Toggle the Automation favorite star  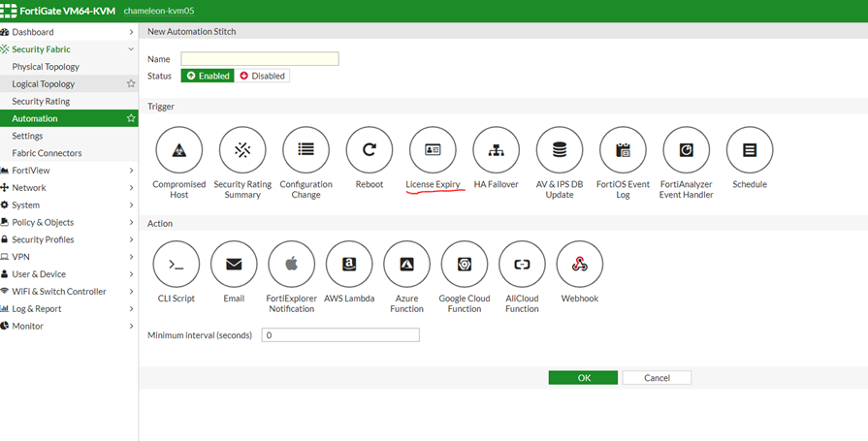[x=131, y=118]
